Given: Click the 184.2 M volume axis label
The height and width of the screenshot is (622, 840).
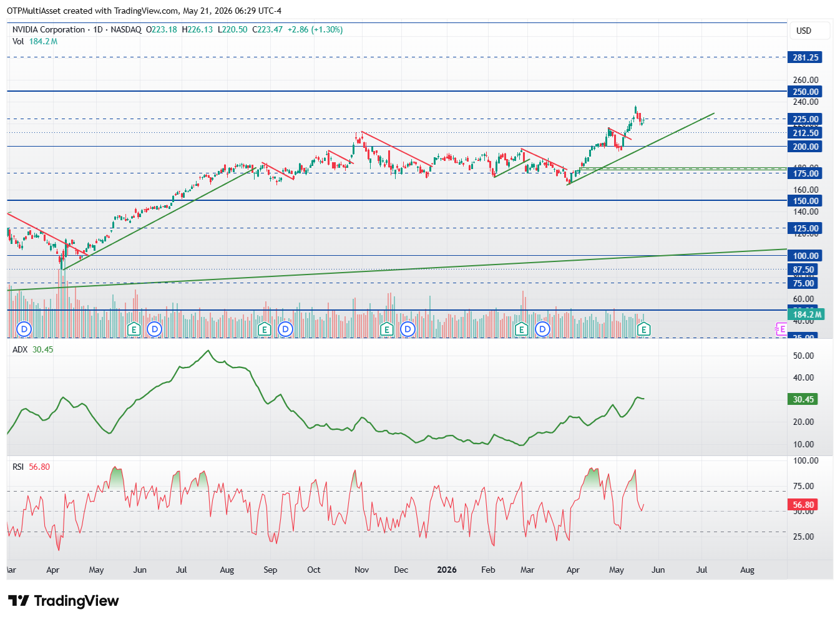Looking at the screenshot, I should click(x=807, y=314).
